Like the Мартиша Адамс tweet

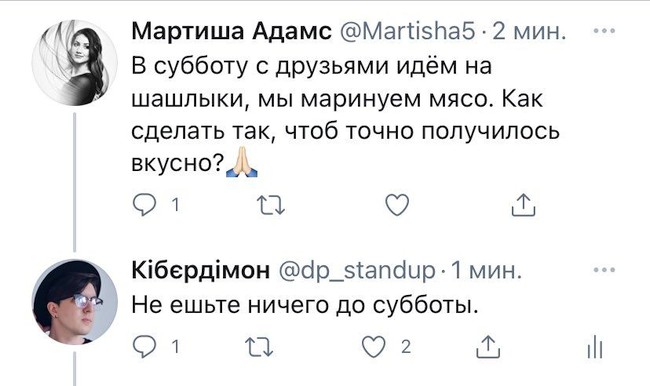pyautogui.click(x=397, y=205)
